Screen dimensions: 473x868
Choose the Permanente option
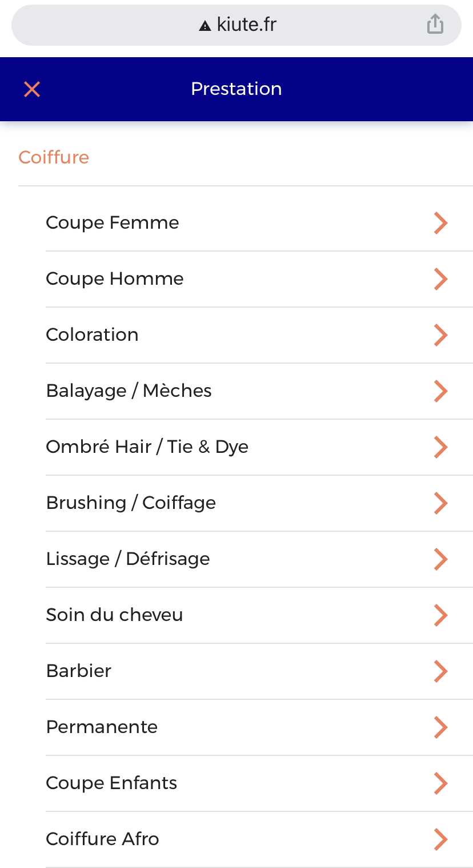pos(102,727)
